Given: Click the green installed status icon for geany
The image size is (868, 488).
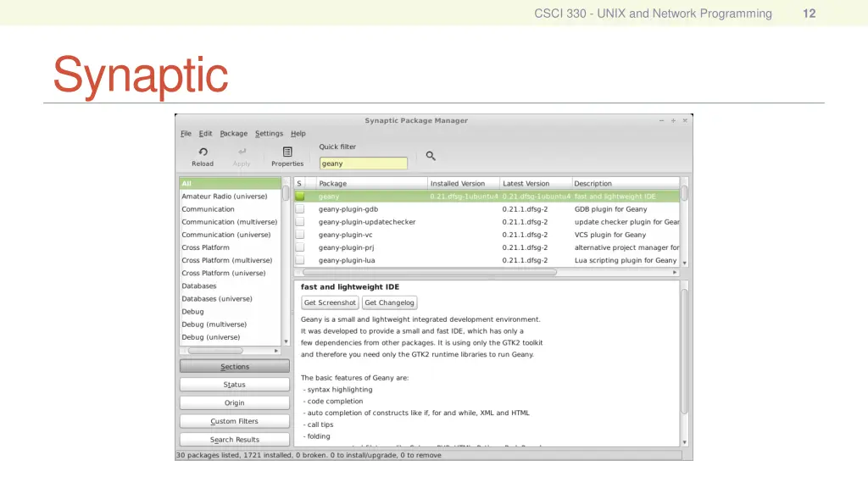Looking at the screenshot, I should (299, 197).
